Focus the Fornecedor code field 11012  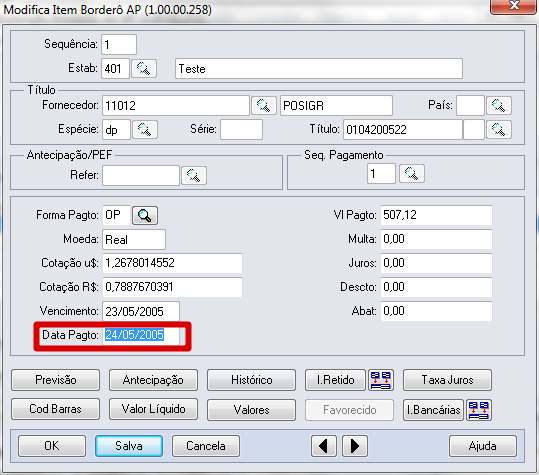pos(176,106)
